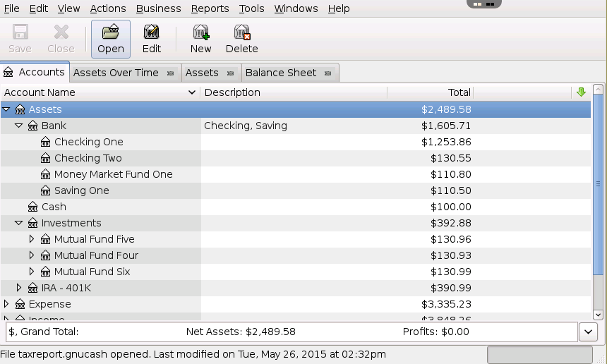
Task: Open the Business menu
Action: [158, 8]
